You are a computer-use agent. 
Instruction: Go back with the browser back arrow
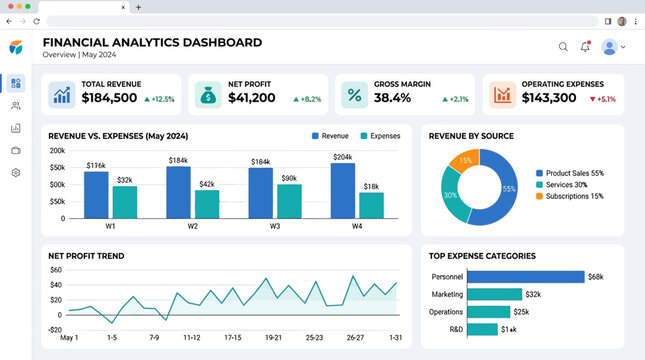pos(9,21)
